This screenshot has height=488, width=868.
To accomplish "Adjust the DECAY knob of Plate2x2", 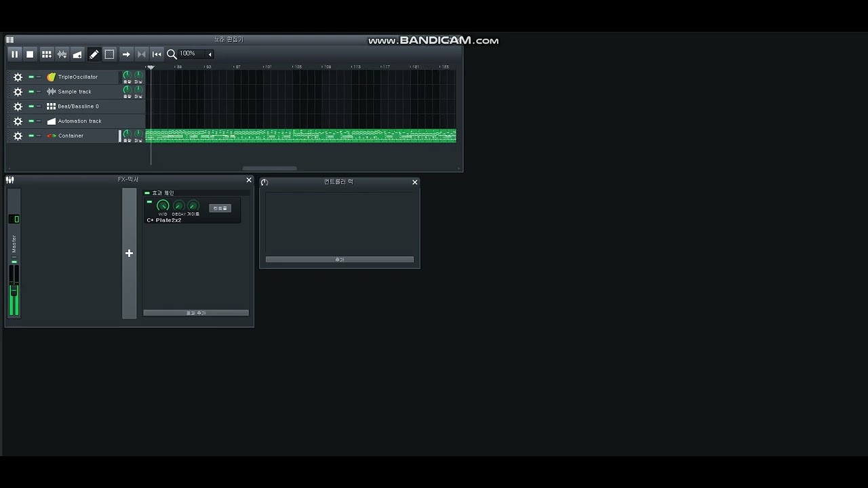I will click(x=178, y=205).
